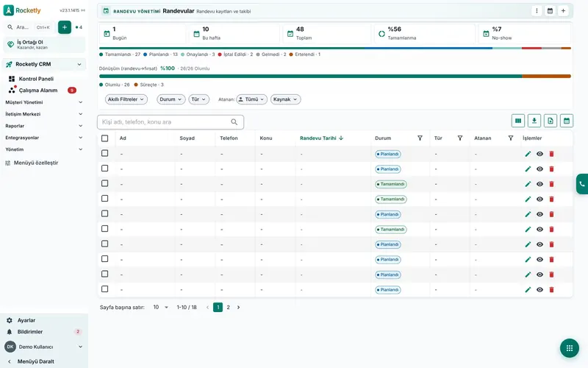
Task: Click the Bugün stat card
Action: (x=143, y=33)
